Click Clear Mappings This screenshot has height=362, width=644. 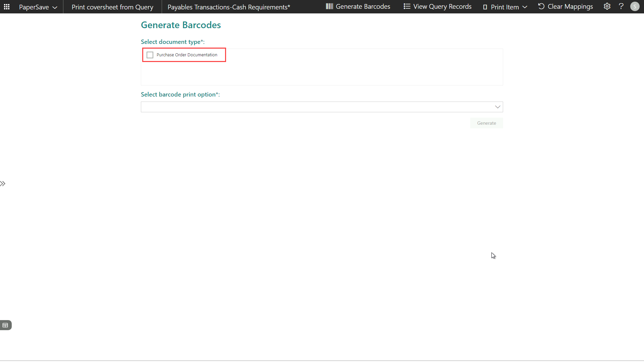point(566,7)
